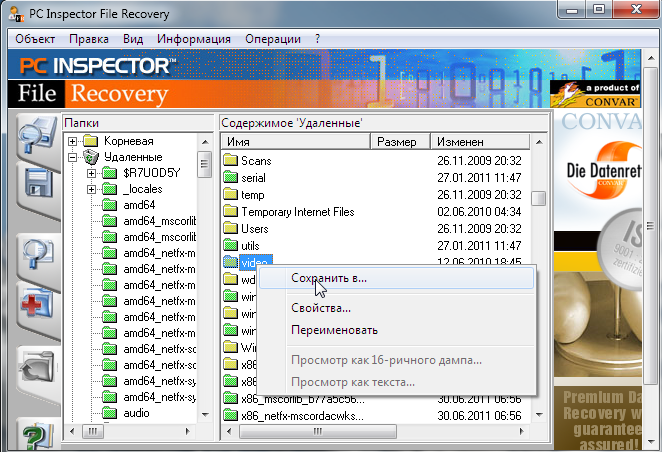Click the red cross folder recovery icon
Image resolution: width=662 pixels, height=452 pixels.
(37, 304)
